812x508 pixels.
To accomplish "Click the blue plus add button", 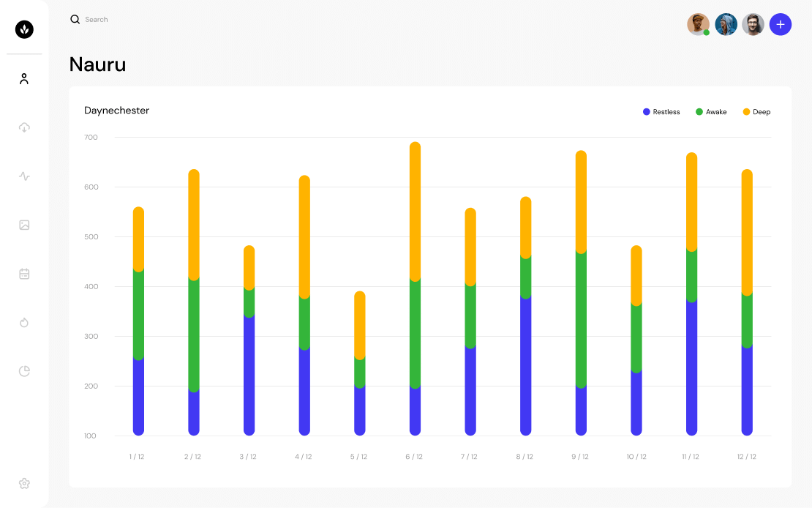I will tap(781, 24).
